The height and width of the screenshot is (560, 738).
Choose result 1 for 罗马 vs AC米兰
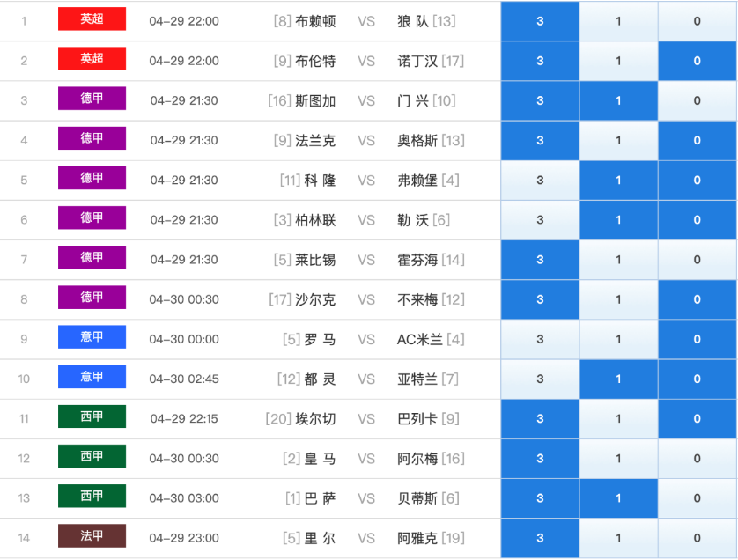coord(618,339)
